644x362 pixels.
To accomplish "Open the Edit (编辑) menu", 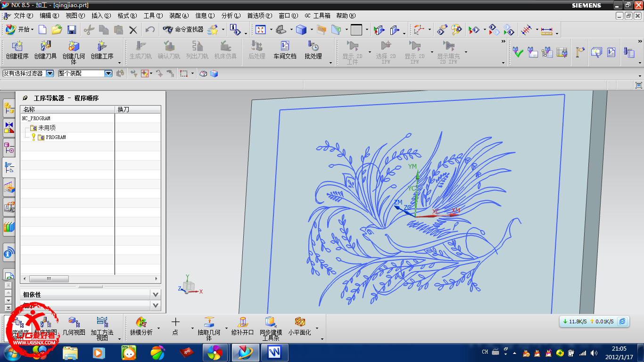I will [x=50, y=16].
